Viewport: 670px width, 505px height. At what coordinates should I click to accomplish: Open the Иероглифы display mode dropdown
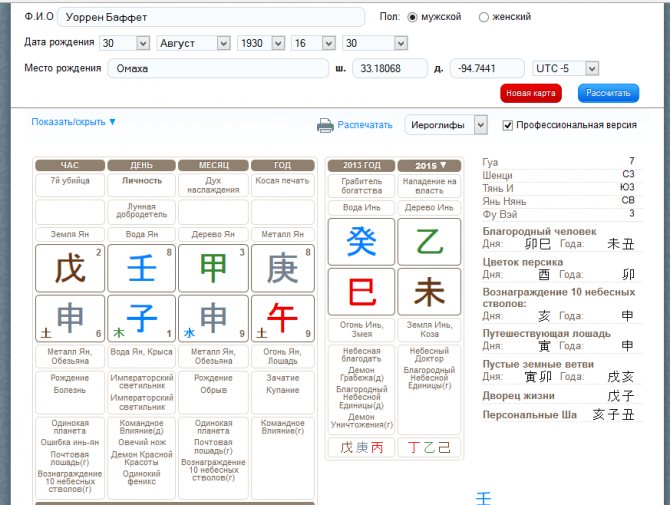click(x=446, y=124)
